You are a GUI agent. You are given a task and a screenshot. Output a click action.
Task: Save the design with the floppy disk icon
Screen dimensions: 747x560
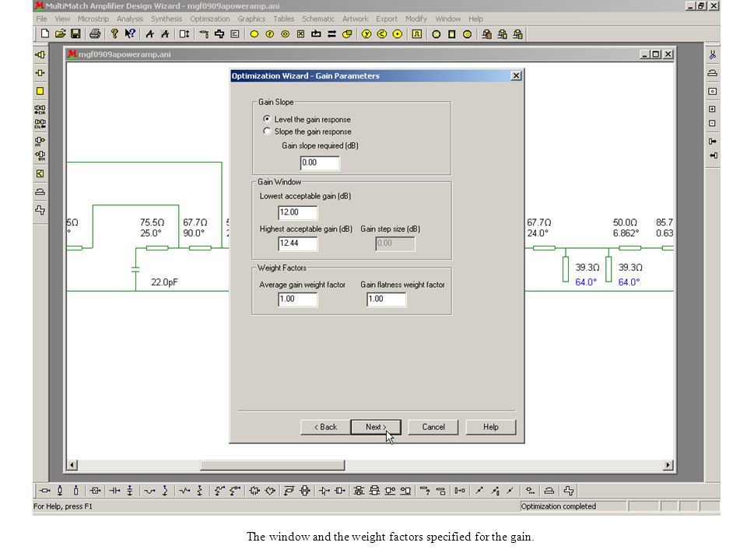coord(75,33)
